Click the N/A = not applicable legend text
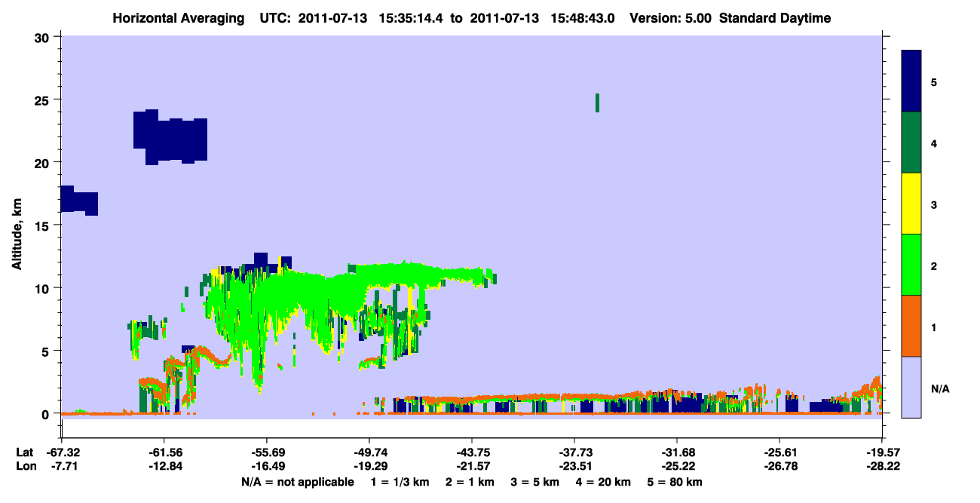This screenshot has width=980, height=503. click(x=297, y=482)
